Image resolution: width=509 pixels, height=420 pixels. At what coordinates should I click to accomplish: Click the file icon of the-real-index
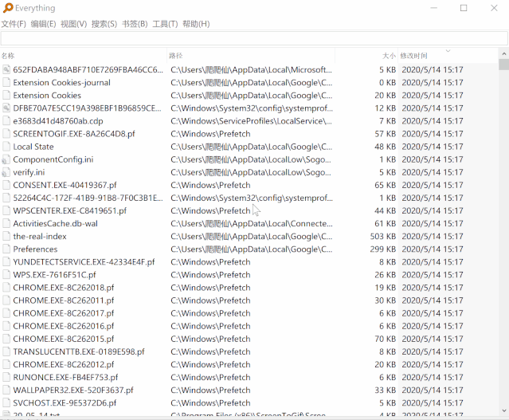coord(6,237)
